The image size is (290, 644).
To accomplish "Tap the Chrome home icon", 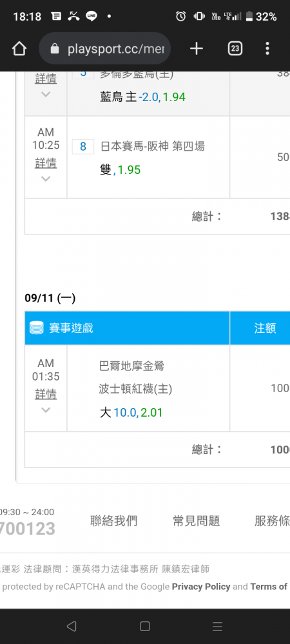I will (19, 49).
